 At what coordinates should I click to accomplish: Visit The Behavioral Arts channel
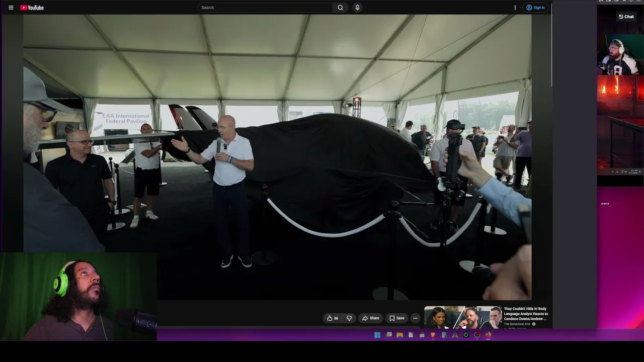point(517,324)
